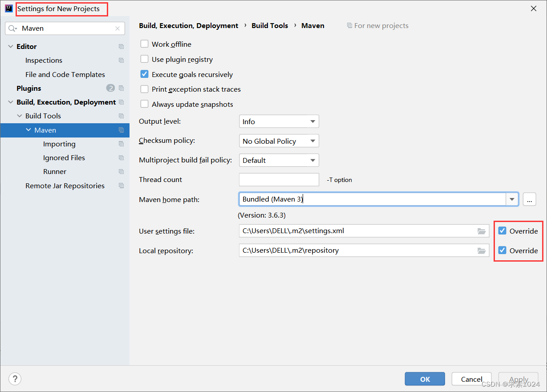Image resolution: width=547 pixels, height=392 pixels.
Task: Click the '-T option' hint text
Action: tap(339, 180)
